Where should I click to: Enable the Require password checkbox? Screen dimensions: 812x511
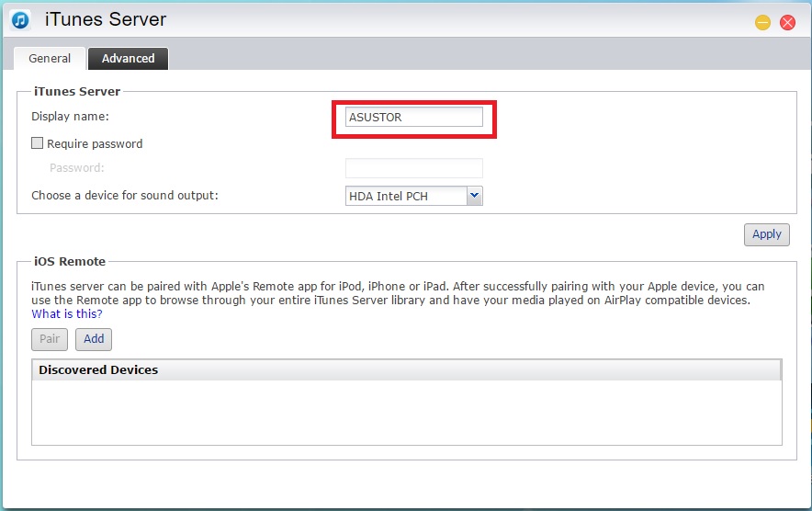pyautogui.click(x=38, y=143)
